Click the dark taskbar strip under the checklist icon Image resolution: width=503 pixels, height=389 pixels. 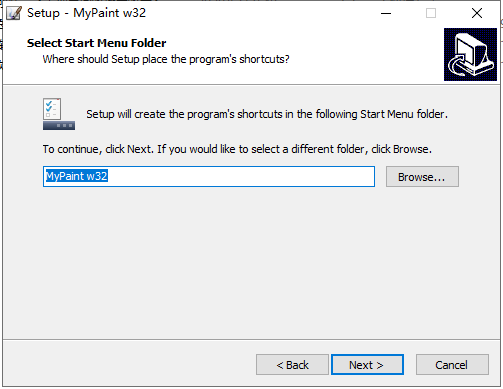click(59, 126)
